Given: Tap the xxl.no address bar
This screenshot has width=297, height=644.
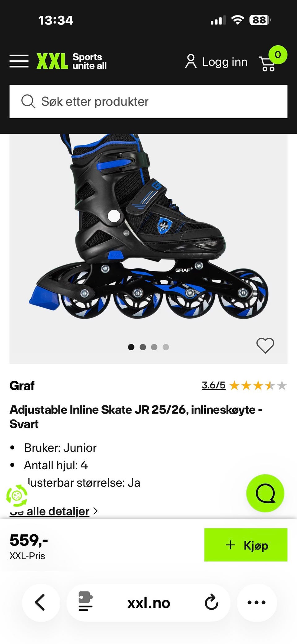Looking at the screenshot, I should pos(148,602).
